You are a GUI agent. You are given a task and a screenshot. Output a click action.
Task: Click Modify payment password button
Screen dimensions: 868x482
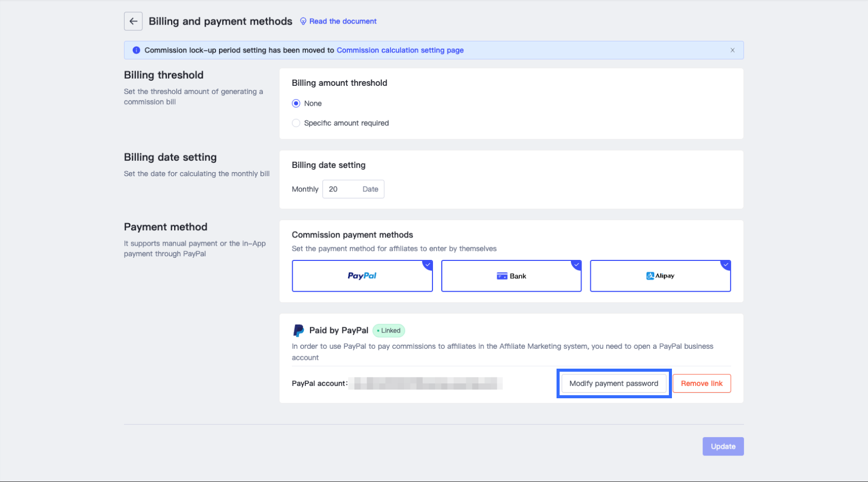(614, 383)
